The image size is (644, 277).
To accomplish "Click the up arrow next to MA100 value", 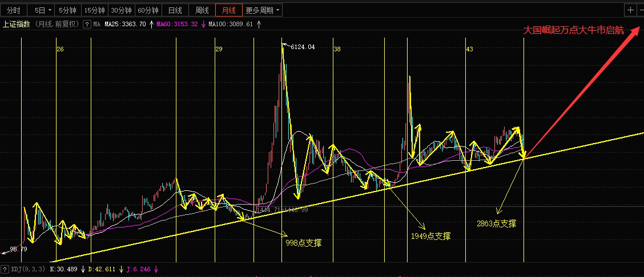I will tap(258, 24).
